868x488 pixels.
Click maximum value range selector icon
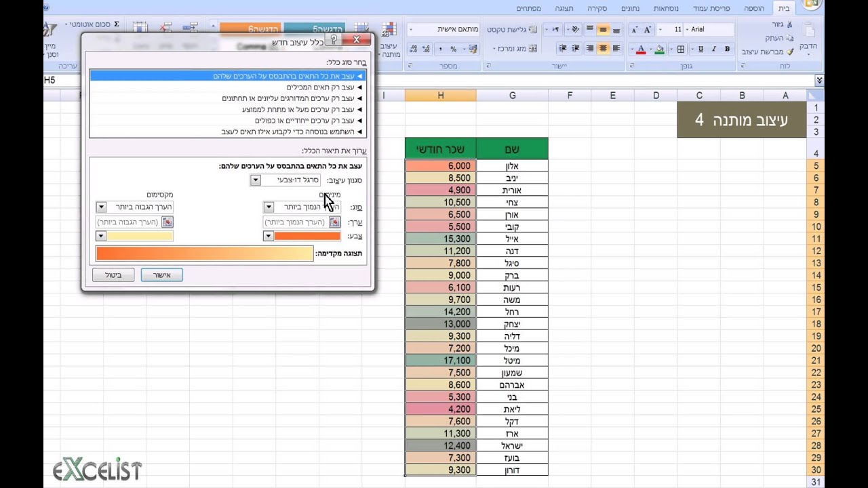(167, 222)
